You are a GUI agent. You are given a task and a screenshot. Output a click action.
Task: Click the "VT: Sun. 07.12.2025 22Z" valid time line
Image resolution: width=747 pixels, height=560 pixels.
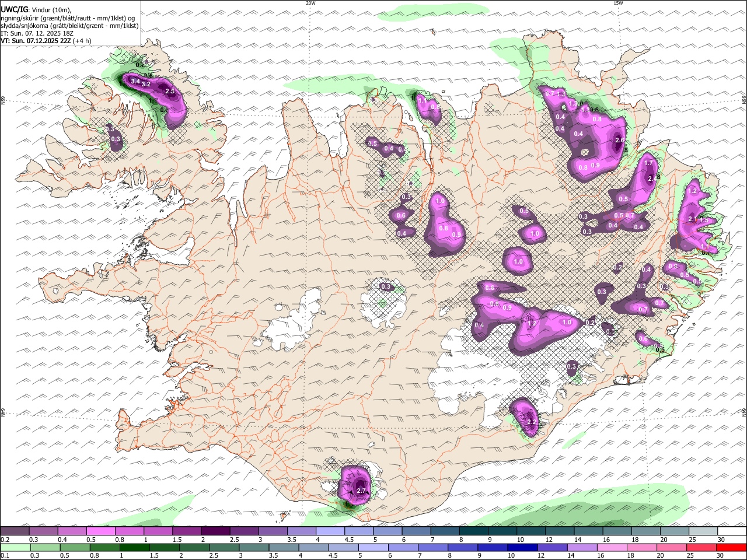point(46,41)
